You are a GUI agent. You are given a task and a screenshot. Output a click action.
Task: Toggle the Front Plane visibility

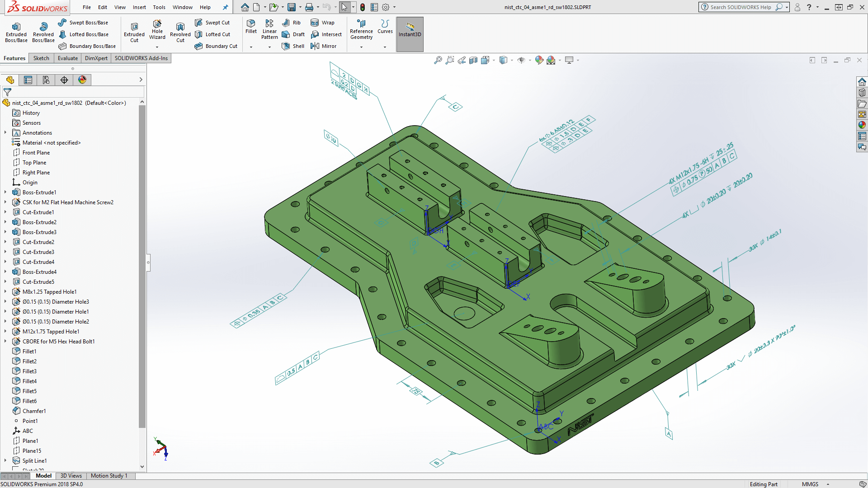point(36,152)
